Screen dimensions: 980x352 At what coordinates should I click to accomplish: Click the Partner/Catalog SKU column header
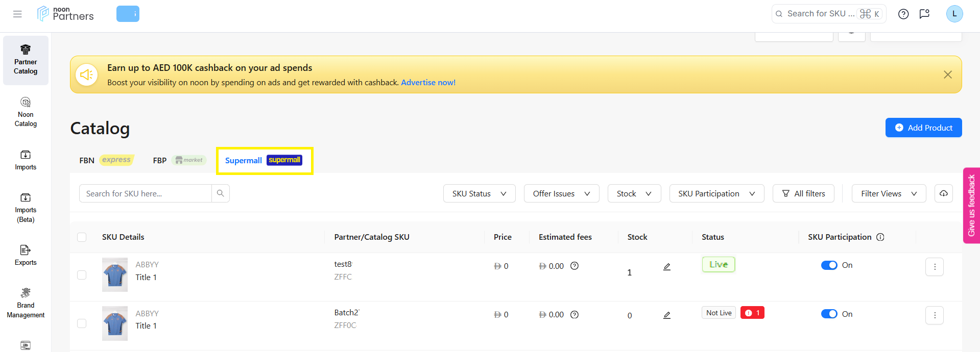tap(372, 237)
